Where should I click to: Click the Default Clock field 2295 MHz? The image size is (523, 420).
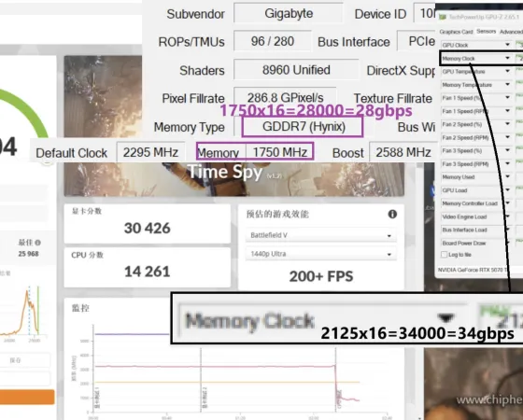(x=150, y=153)
